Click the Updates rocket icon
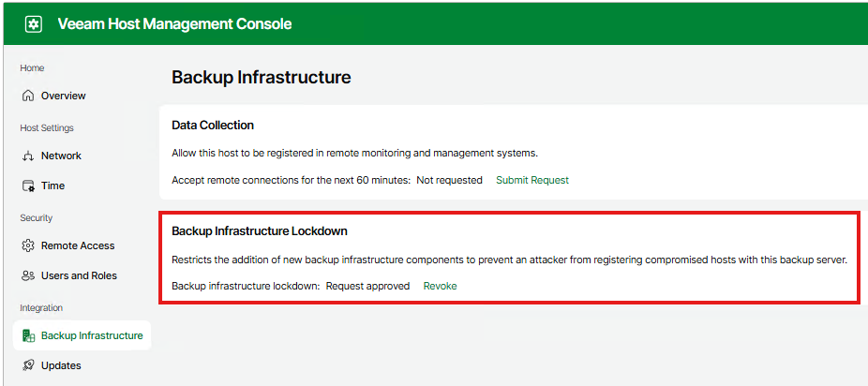This screenshot has width=868, height=386. pos(28,365)
